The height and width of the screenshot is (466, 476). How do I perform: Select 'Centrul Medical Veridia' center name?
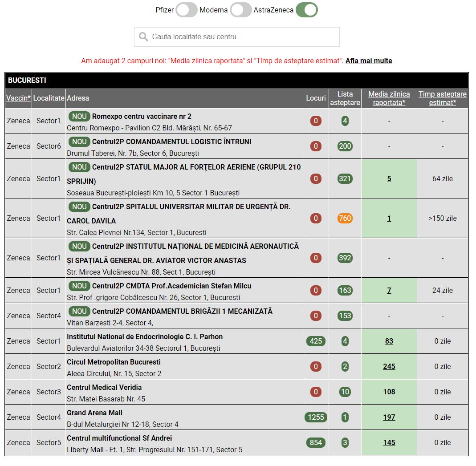point(104,387)
